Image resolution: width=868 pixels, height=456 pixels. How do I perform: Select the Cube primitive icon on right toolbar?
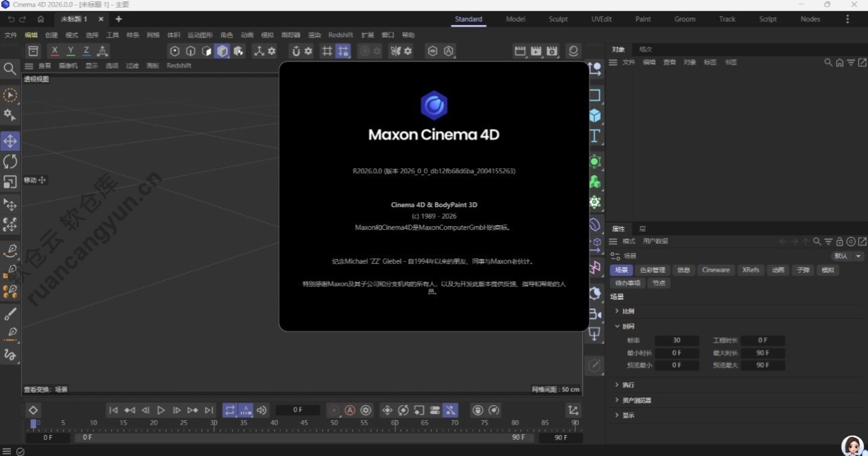(595, 115)
